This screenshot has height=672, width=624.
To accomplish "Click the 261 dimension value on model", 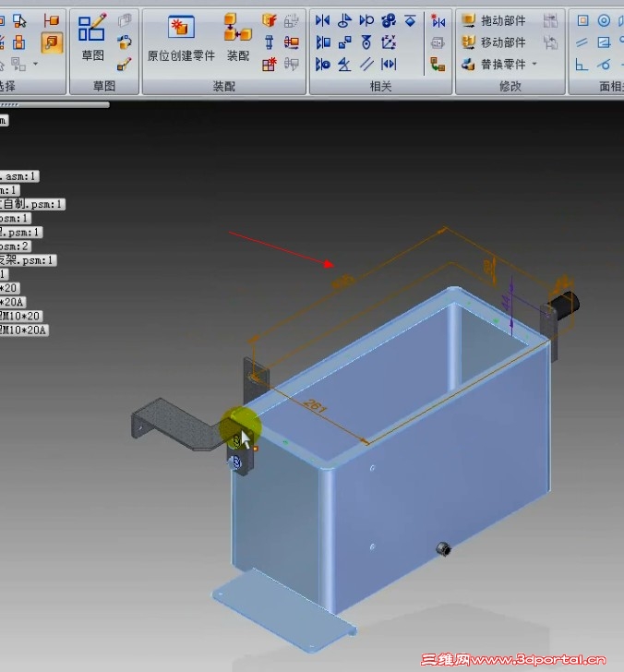I will 315,405.
